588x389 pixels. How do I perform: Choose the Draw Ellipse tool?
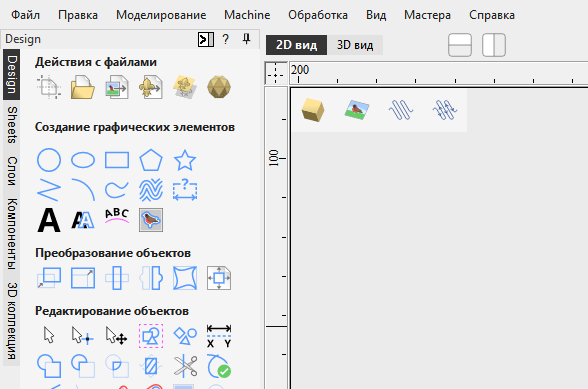click(x=83, y=160)
